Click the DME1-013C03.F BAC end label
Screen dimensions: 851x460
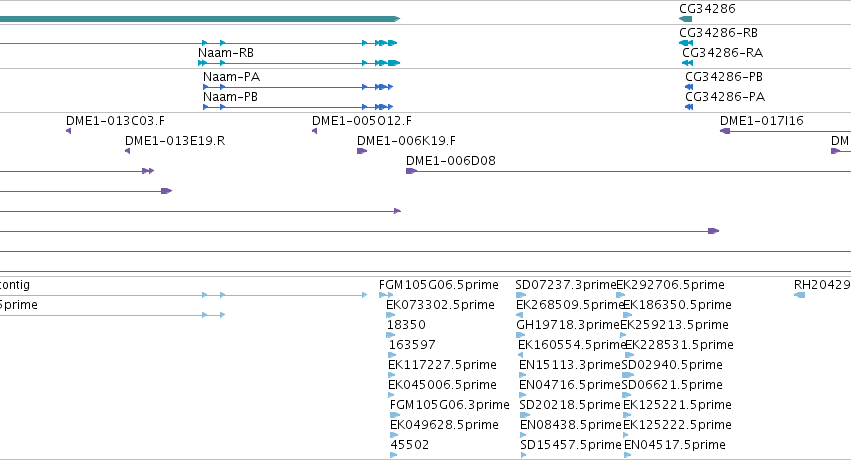pos(115,120)
